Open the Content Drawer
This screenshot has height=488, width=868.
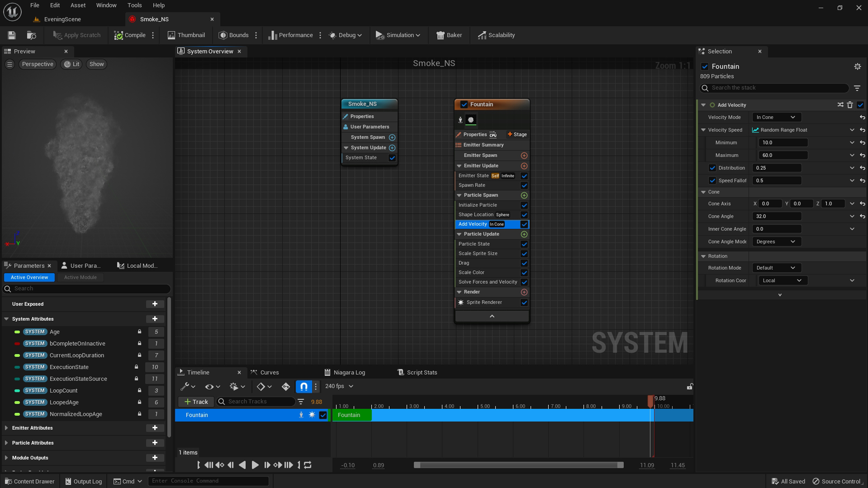[x=29, y=481]
